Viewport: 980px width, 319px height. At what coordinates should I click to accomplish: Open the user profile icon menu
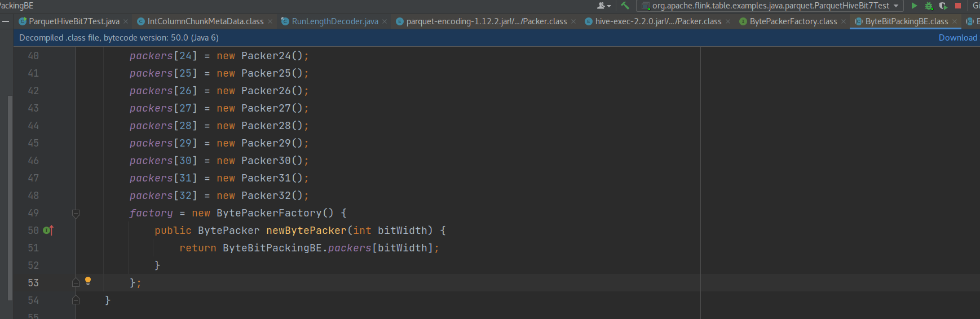(604, 6)
